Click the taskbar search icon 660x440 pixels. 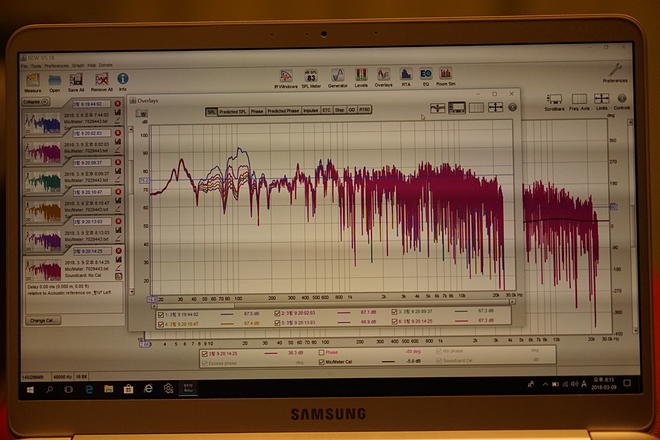click(x=50, y=389)
